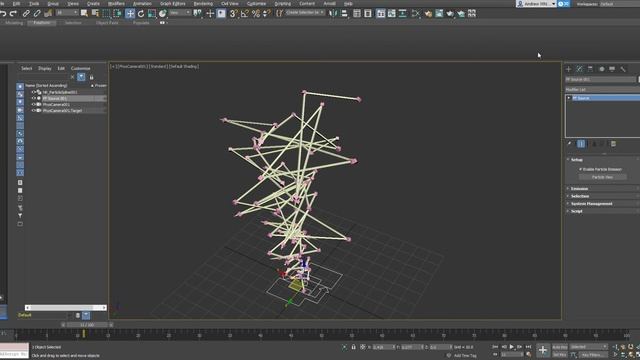640x360 pixels.
Task: Click the Mirror tool icon
Action: 333,13
